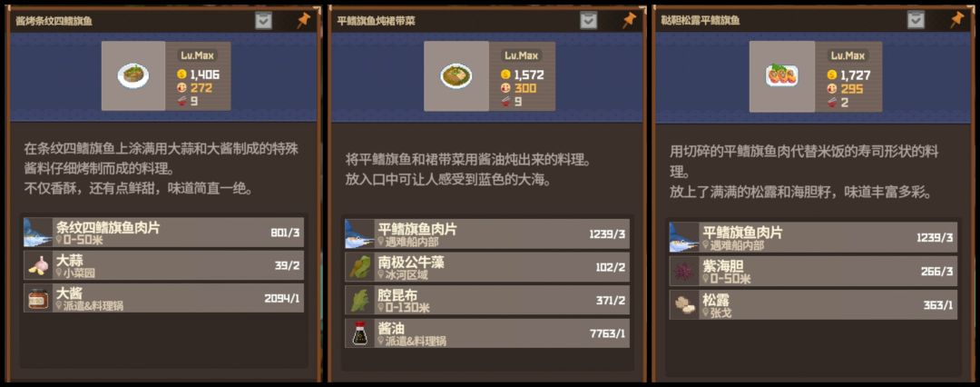
Task: Pin the 鞑靼松露平鳍旗鱼 recipe panel
Action: coord(955,20)
